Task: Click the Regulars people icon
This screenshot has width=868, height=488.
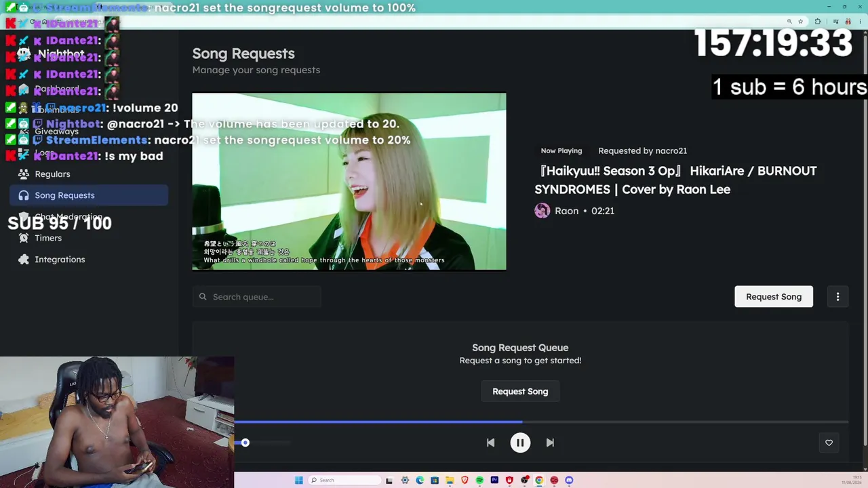Action: tap(24, 174)
